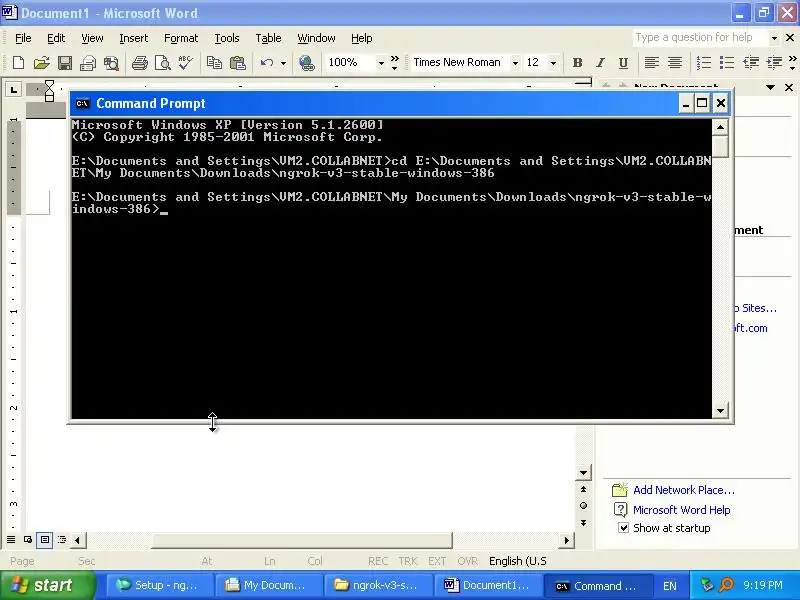Toggle Italic formatting
Viewport: 800px width, 600px height.
click(x=600, y=63)
